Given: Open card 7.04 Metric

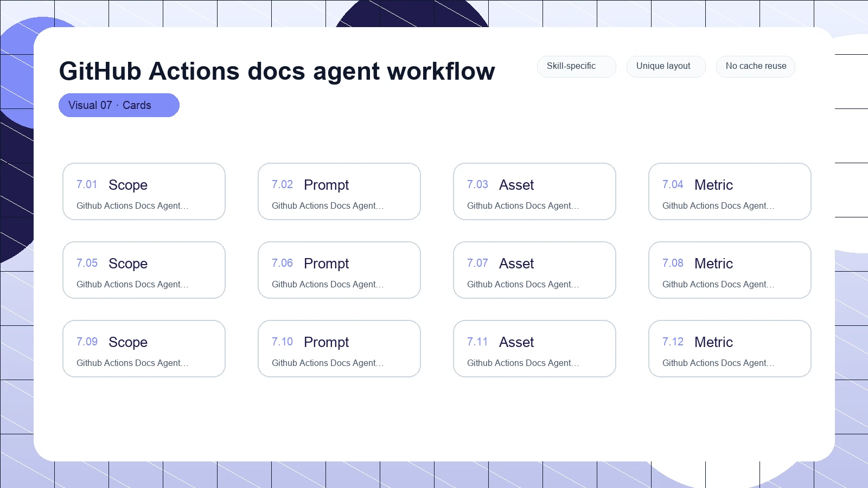Looking at the screenshot, I should click(x=730, y=191).
